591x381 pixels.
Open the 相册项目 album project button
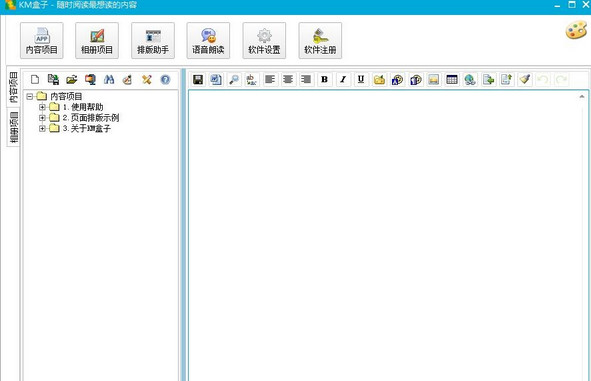(x=97, y=40)
